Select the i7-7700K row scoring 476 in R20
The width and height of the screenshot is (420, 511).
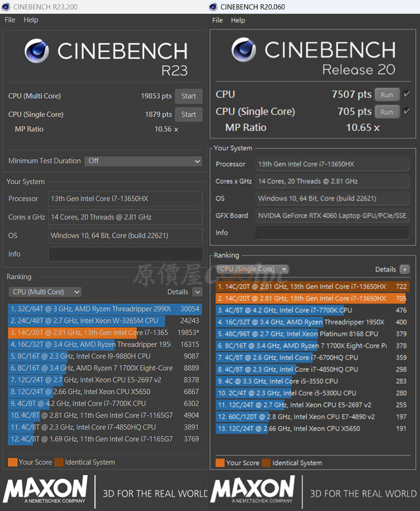coord(312,310)
